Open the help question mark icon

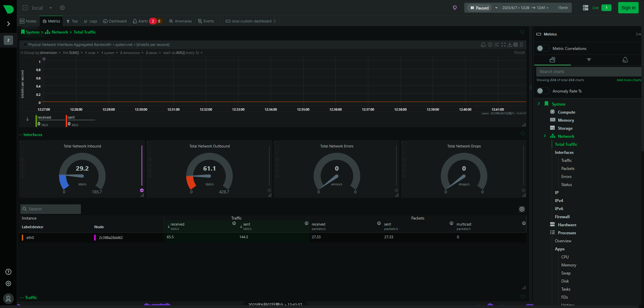pyautogui.click(x=8, y=272)
